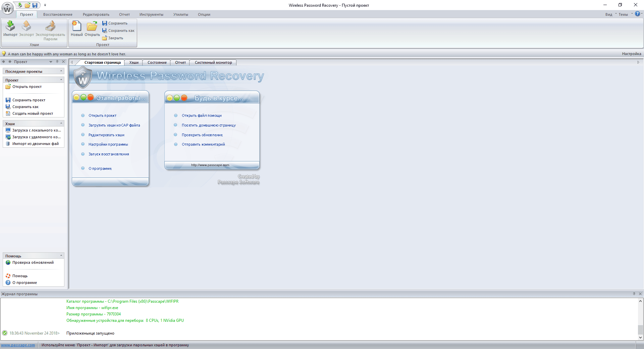This screenshot has width=644, height=349.
Task: Click the Импорт hashes ribbon icon
Action: [x=10, y=29]
